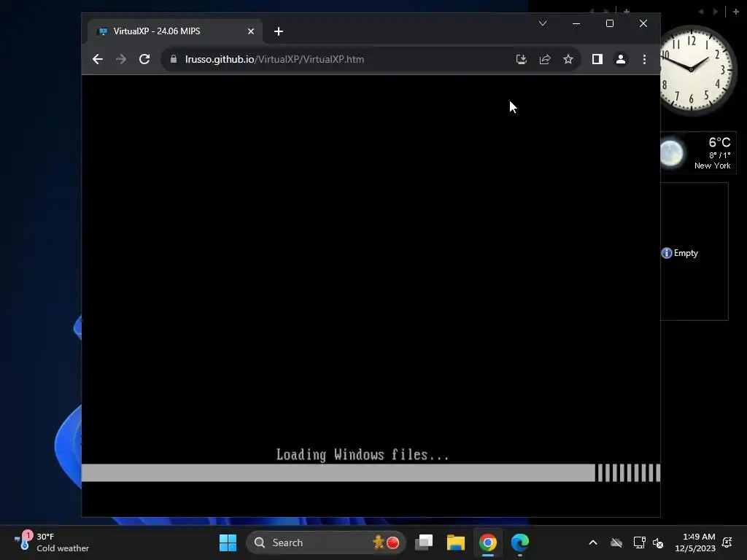Open Chrome three-dot menu
This screenshot has height=560, width=747.
click(x=644, y=59)
